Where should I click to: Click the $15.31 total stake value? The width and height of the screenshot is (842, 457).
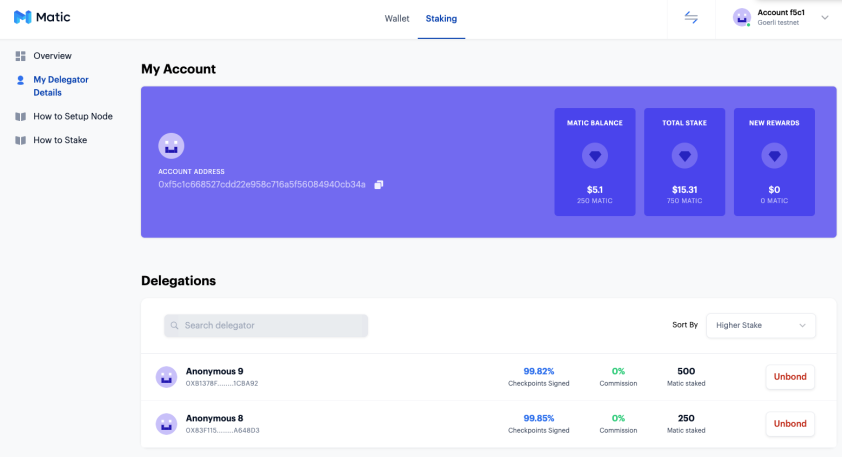[x=685, y=190]
